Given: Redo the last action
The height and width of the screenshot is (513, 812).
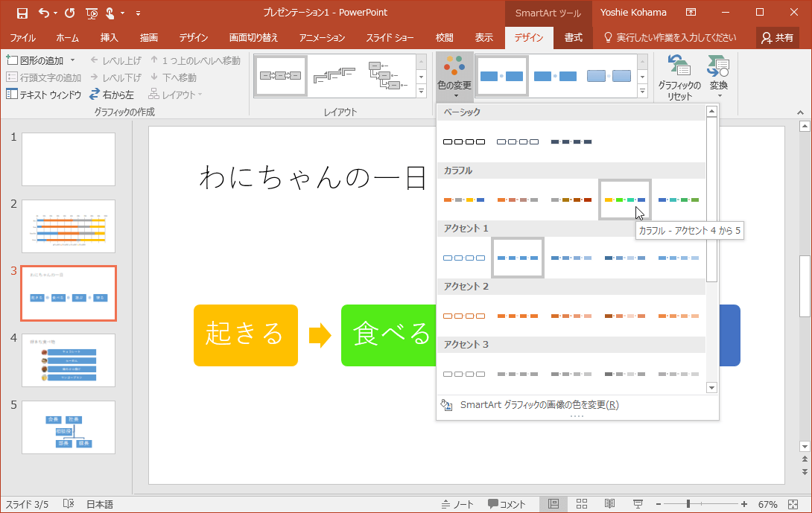Looking at the screenshot, I should tap(69, 13).
